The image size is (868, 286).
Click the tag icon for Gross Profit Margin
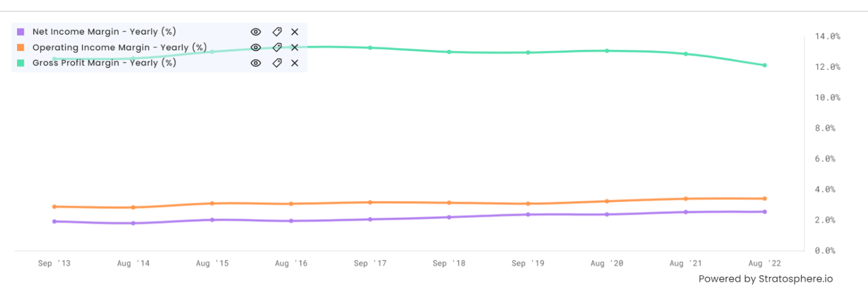[x=277, y=63]
